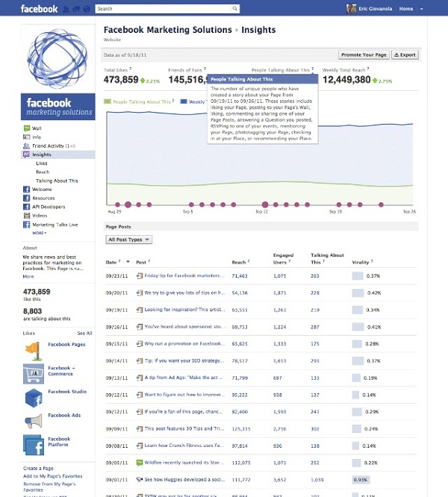
Task: Click the Promote Your Page button
Action: click(x=364, y=54)
